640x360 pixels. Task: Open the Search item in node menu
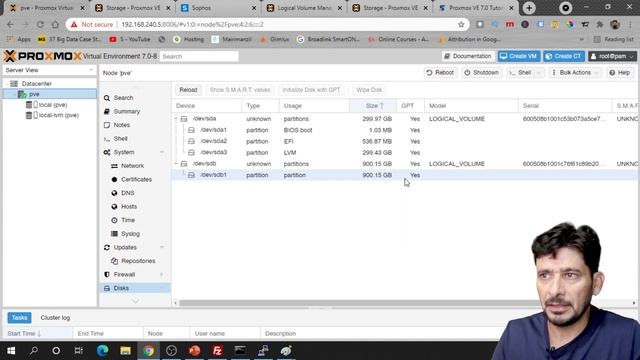(123, 98)
